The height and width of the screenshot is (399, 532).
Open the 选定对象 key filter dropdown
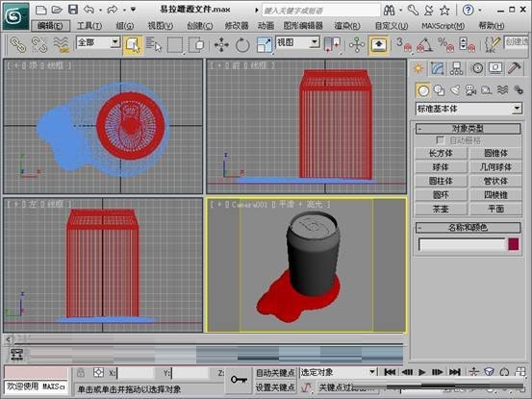[372, 372]
